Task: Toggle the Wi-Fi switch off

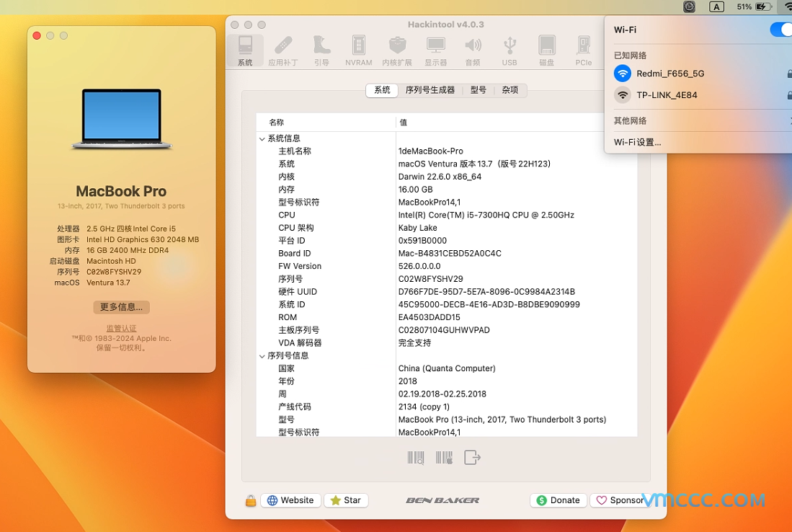Action: tap(781, 30)
